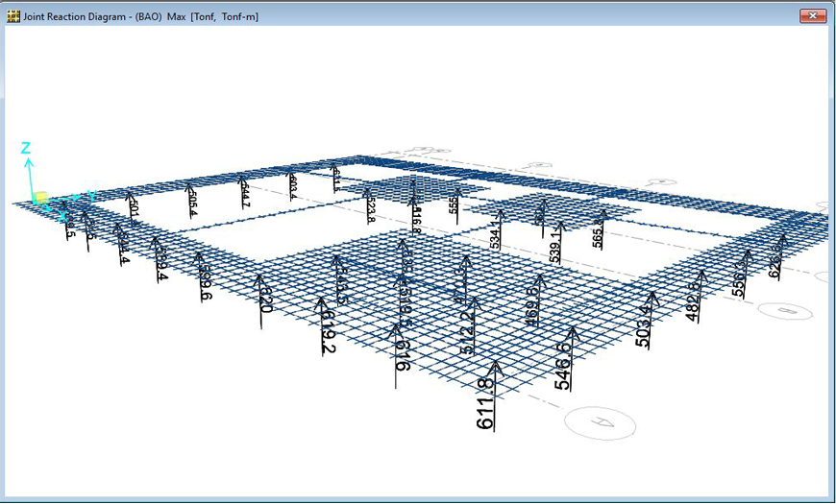The height and width of the screenshot is (504, 836).
Task: Click the 611.8 reaction value label
Action: click(x=485, y=403)
